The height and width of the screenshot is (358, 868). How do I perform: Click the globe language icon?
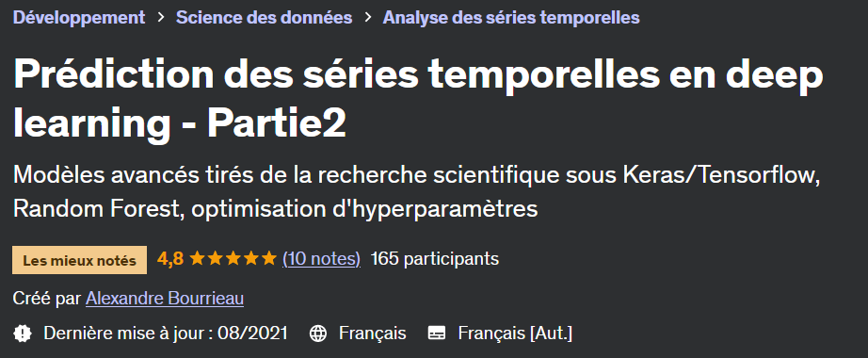[x=318, y=334]
